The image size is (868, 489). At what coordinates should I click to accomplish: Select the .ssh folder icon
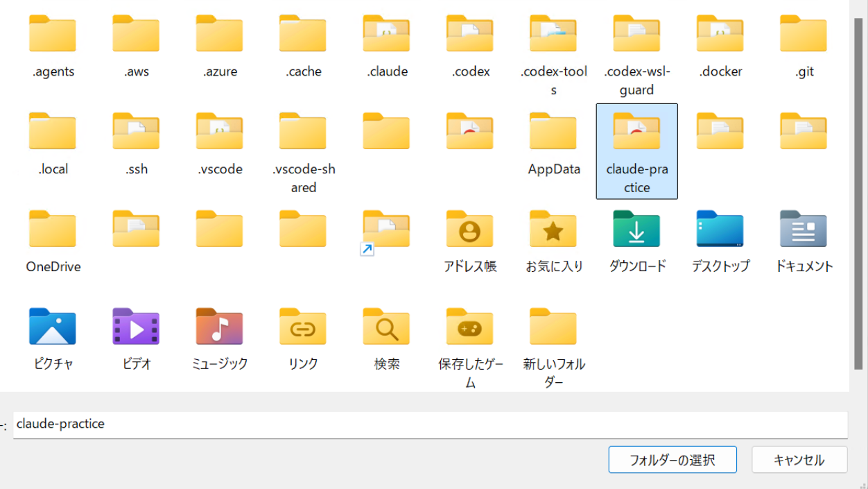(136, 131)
